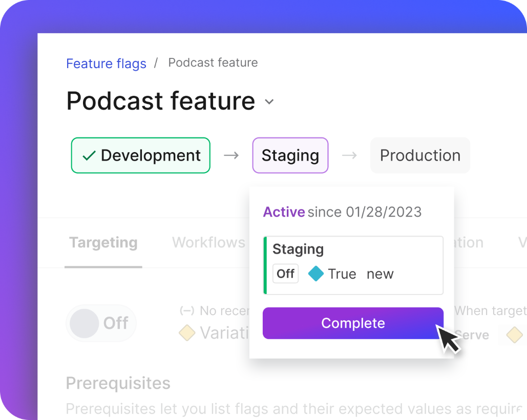Click the yellow diamond Variation icon
Viewport: 527px width, 420px height.
pos(187,333)
